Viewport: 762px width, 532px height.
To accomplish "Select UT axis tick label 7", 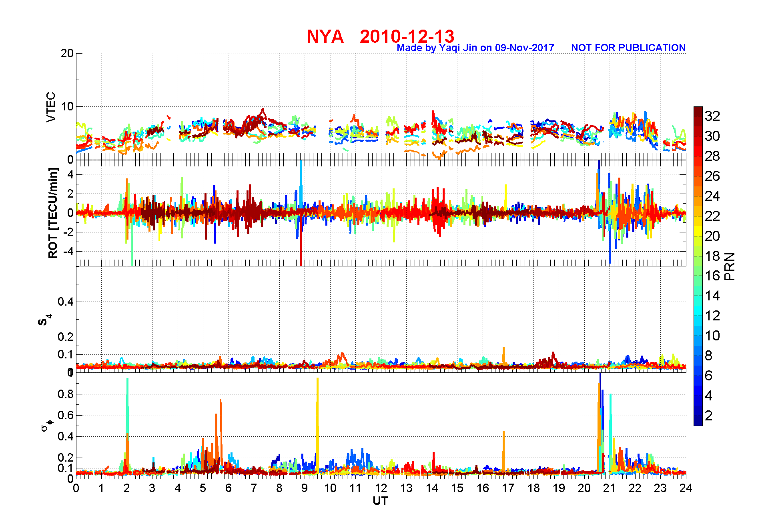I will click(x=254, y=488).
